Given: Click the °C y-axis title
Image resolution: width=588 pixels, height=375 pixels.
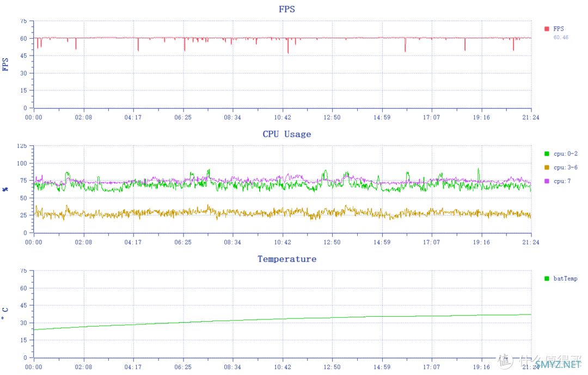Looking at the screenshot, I should (4, 314).
